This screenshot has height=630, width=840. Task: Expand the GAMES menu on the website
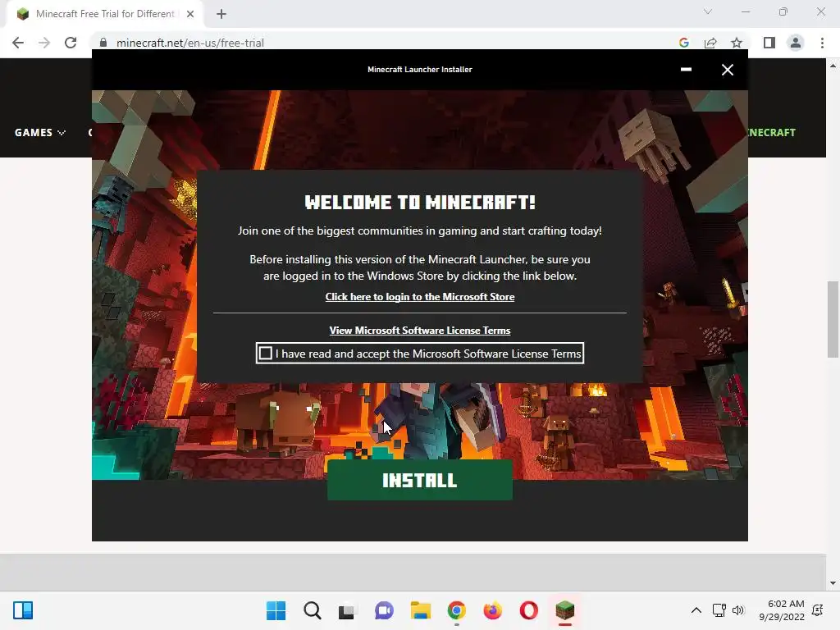coord(39,132)
